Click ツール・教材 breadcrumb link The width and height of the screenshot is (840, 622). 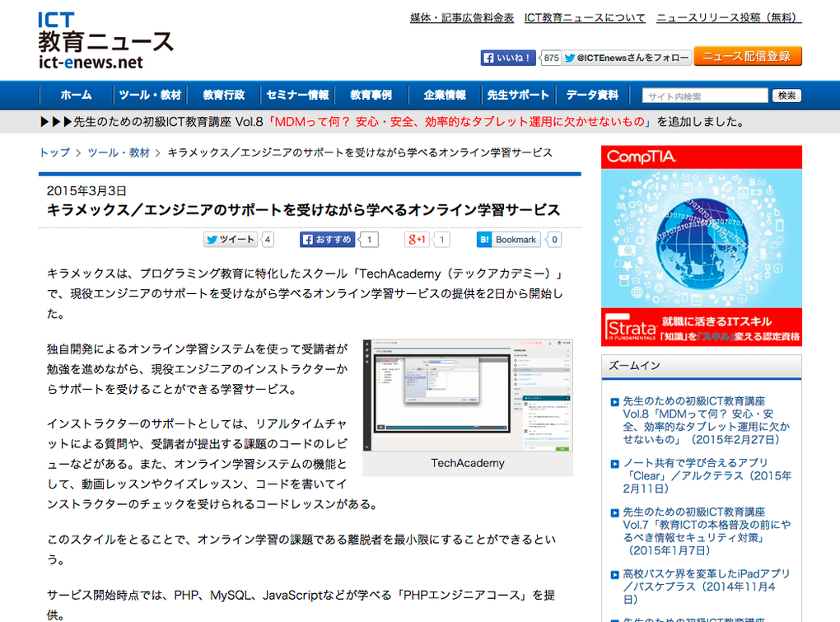tap(119, 152)
